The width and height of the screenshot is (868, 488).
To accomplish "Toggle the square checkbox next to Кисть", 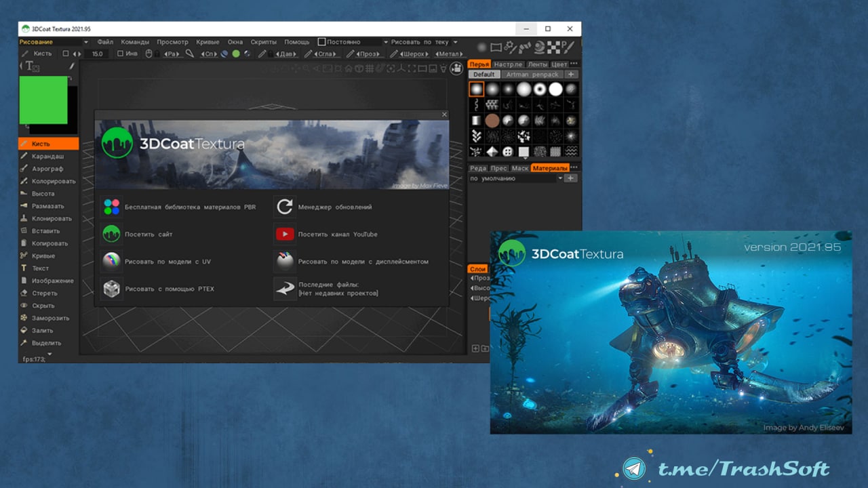I will [66, 54].
